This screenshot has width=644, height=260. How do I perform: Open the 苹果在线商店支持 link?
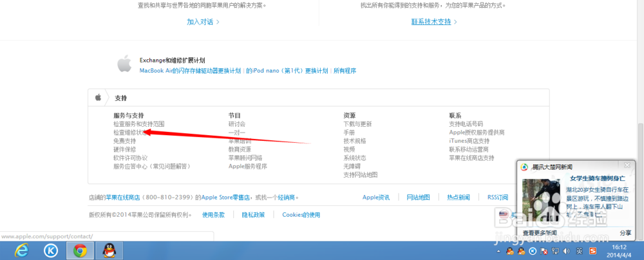tap(472, 158)
